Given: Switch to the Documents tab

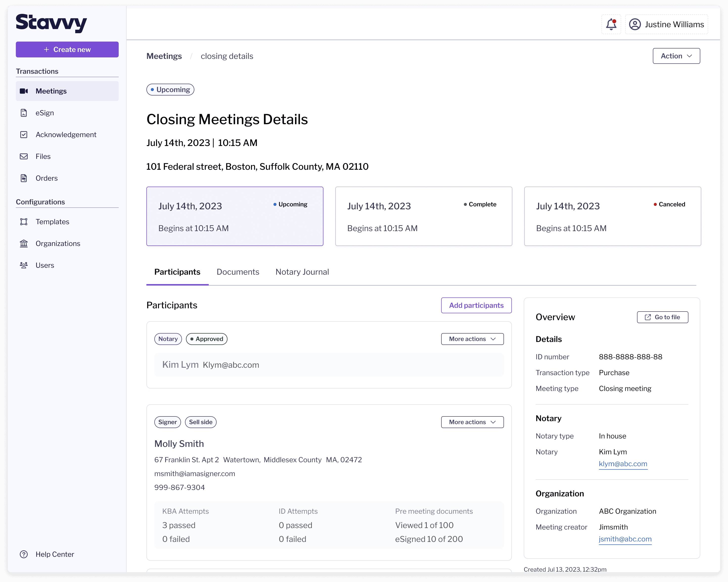Looking at the screenshot, I should tap(238, 272).
